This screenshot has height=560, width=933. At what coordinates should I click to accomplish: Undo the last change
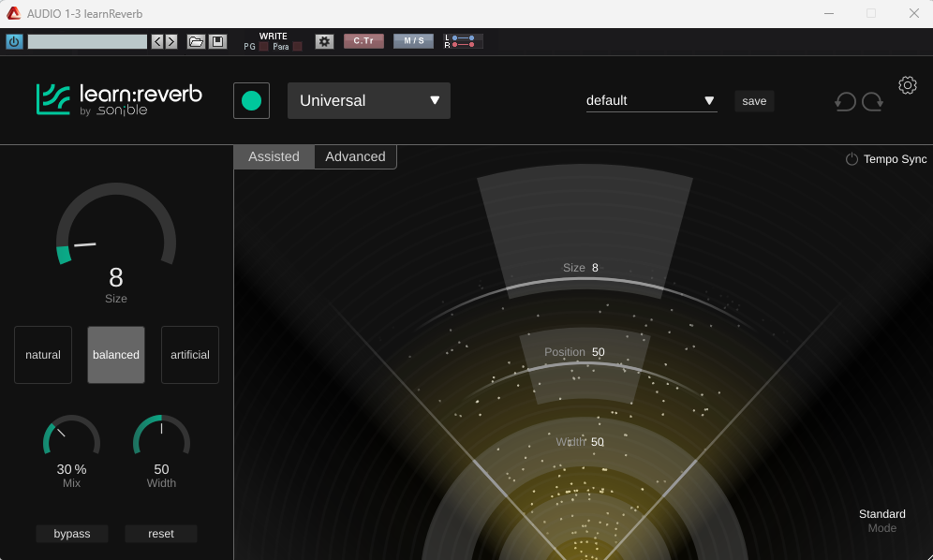[x=845, y=101]
